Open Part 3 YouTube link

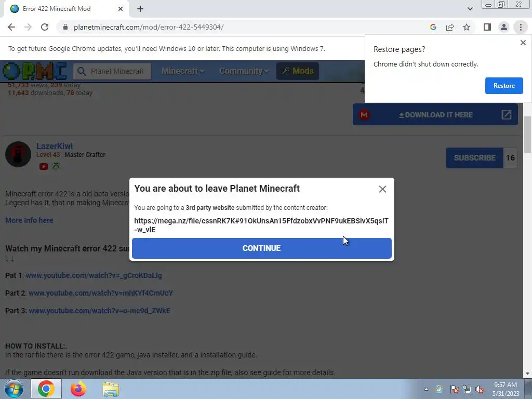pyautogui.click(x=99, y=311)
